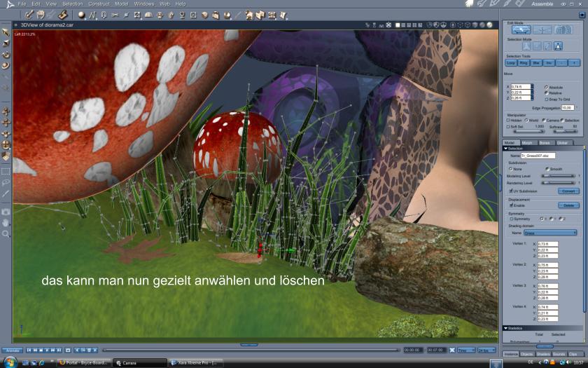
Task: Click the camera icon in left toolbar
Action: (6, 212)
